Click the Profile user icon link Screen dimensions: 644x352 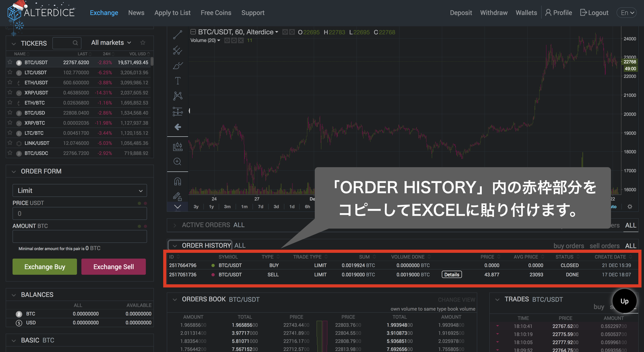(x=558, y=13)
